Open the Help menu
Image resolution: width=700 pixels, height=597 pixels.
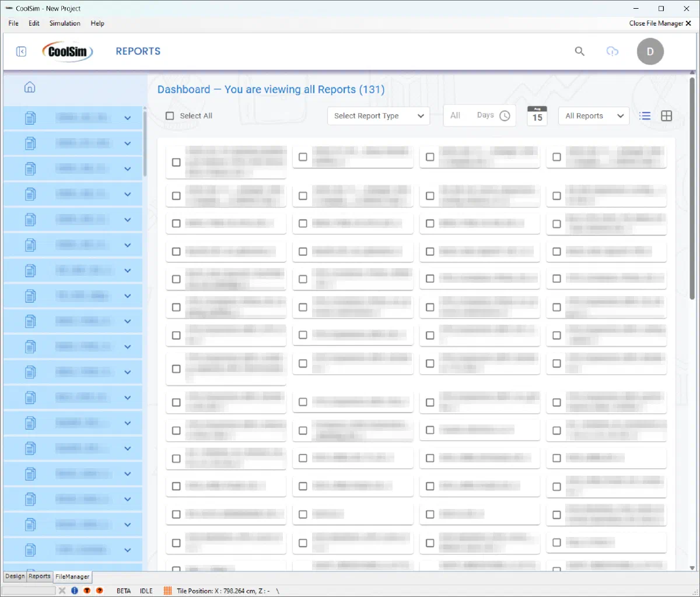pyautogui.click(x=97, y=23)
